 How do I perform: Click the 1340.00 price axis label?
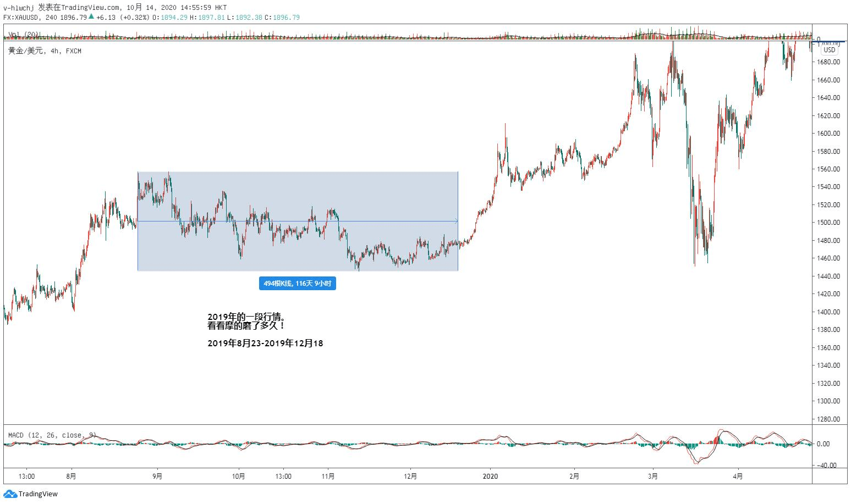point(828,365)
